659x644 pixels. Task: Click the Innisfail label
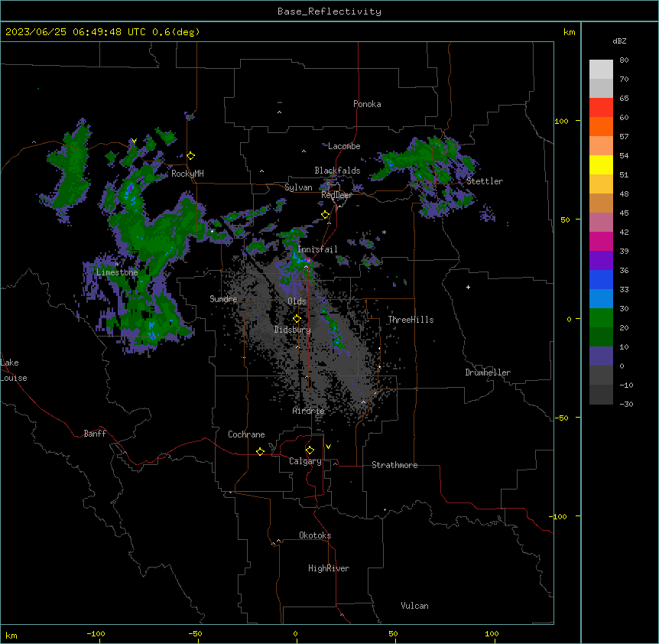(x=317, y=249)
